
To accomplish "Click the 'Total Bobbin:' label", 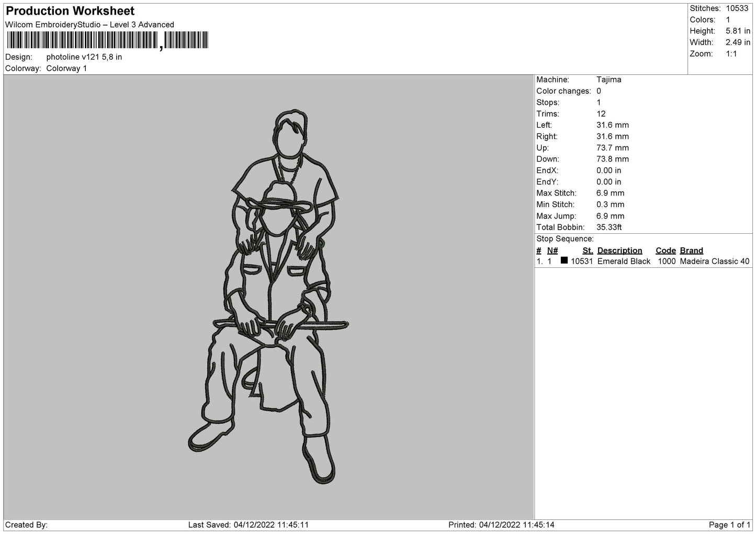I will coord(561,228).
